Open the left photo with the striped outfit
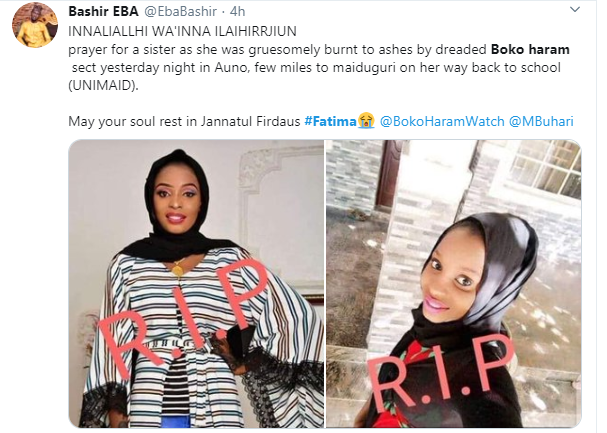 [x=196, y=284]
